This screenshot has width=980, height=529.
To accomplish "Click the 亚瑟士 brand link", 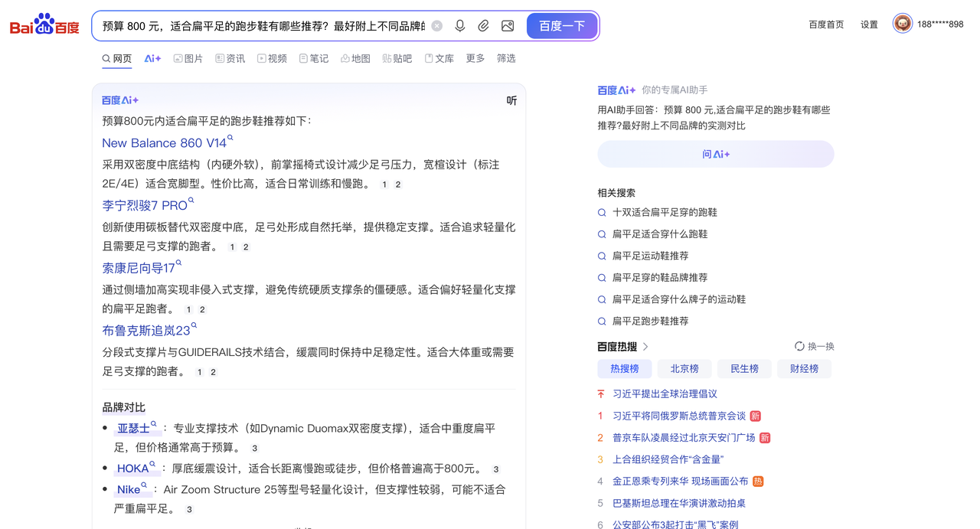I will click(x=133, y=428).
